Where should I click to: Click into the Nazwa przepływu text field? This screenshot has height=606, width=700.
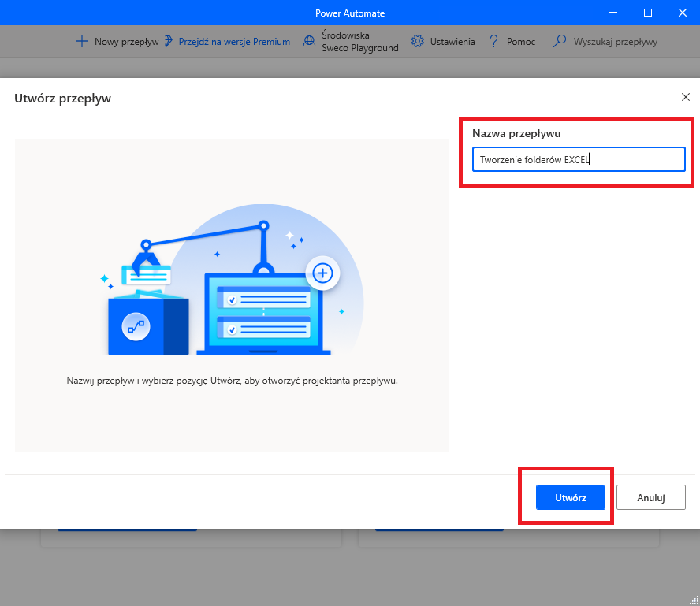coord(579,159)
